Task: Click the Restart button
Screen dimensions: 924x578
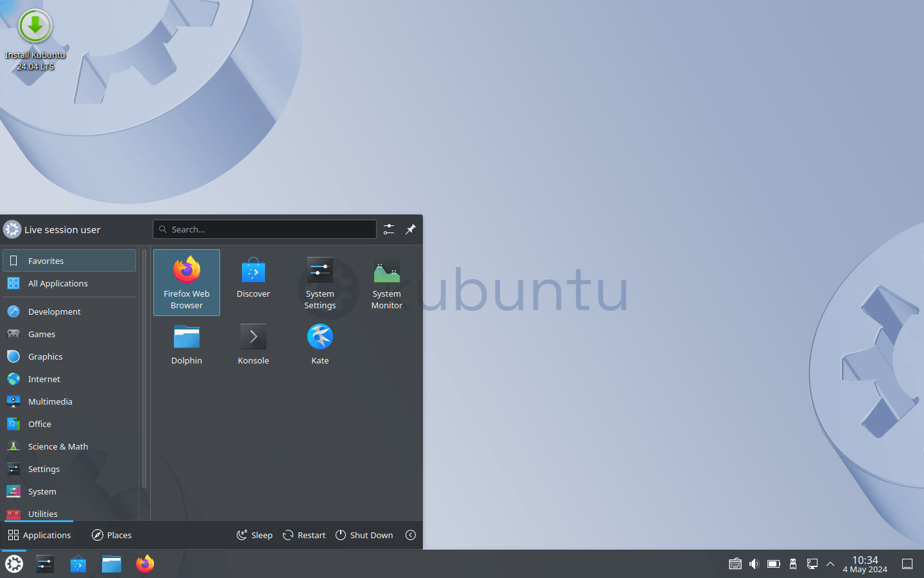Action: pyautogui.click(x=304, y=535)
